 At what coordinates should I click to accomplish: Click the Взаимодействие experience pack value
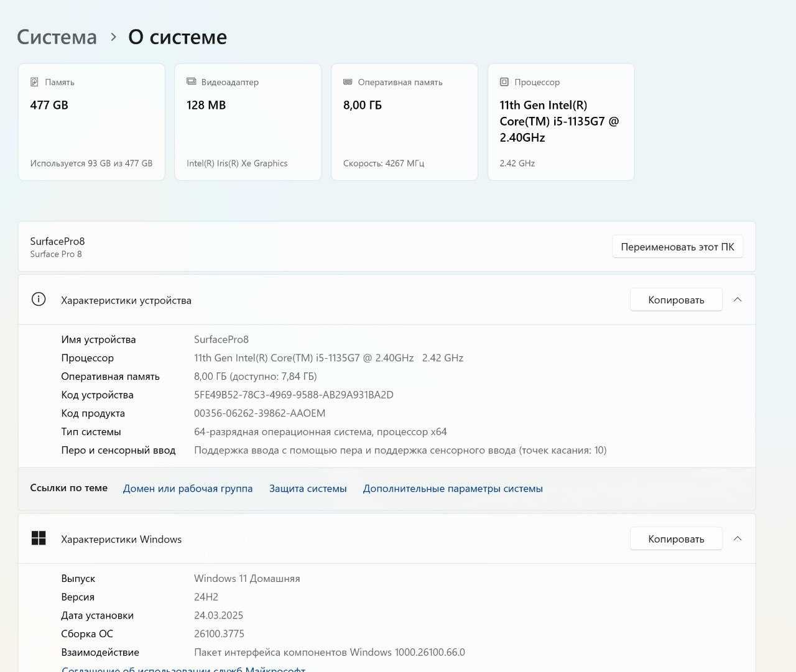(330, 652)
